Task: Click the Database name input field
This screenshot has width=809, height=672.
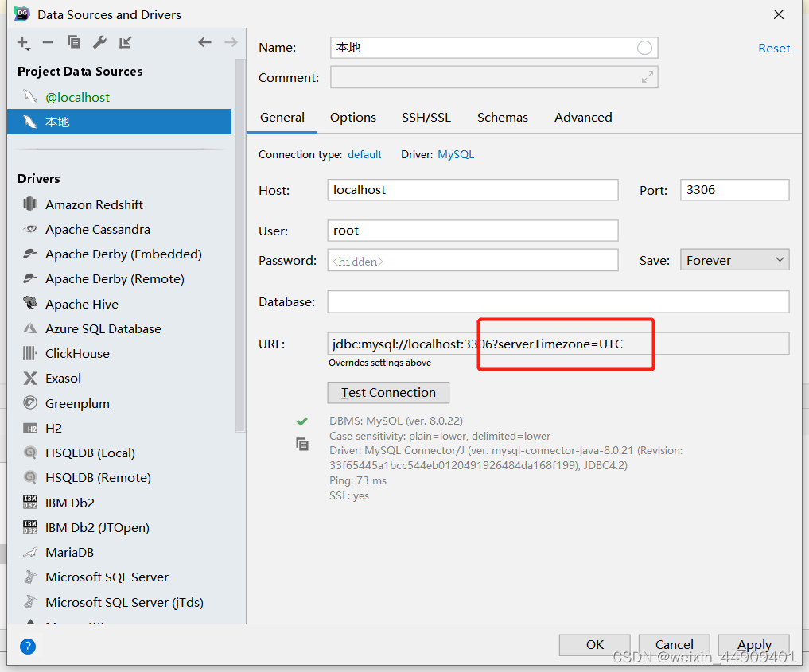Action: click(x=557, y=301)
